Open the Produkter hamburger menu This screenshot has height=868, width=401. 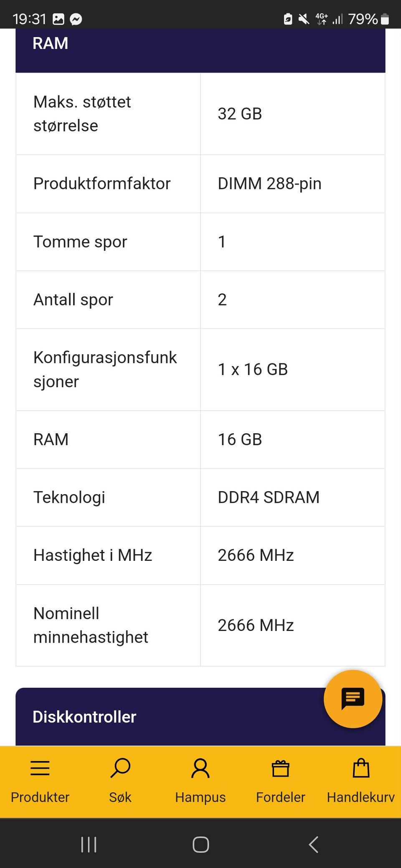pyautogui.click(x=40, y=768)
